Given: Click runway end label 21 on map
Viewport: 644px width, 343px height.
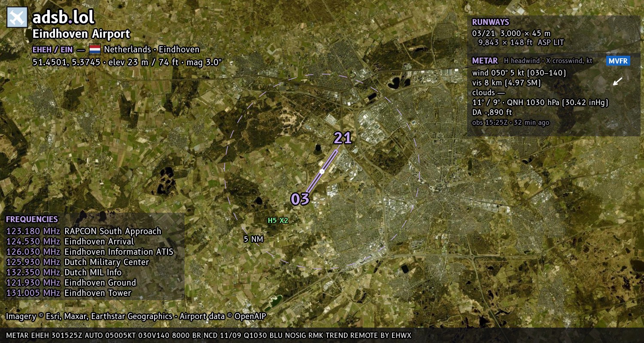Looking at the screenshot, I should click(343, 138).
